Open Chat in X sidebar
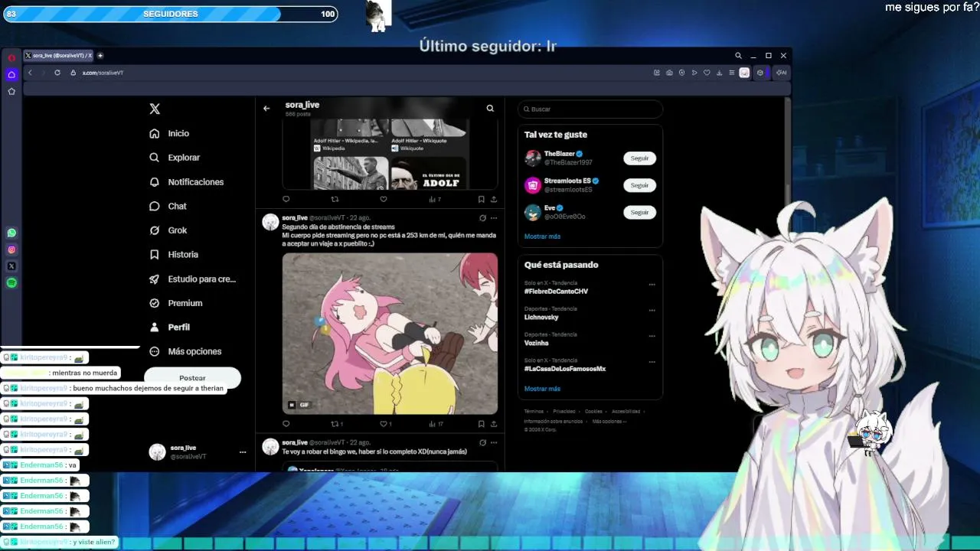 click(x=168, y=206)
